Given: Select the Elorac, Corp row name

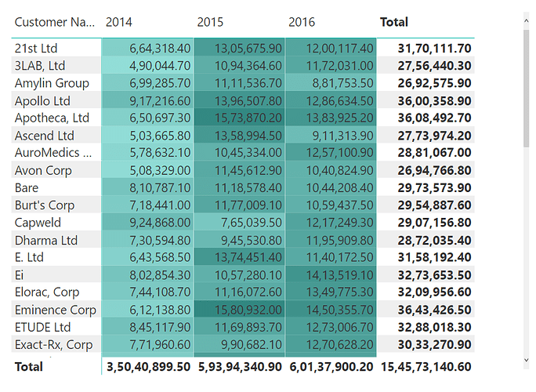Looking at the screenshot, I should pyautogui.click(x=47, y=292).
